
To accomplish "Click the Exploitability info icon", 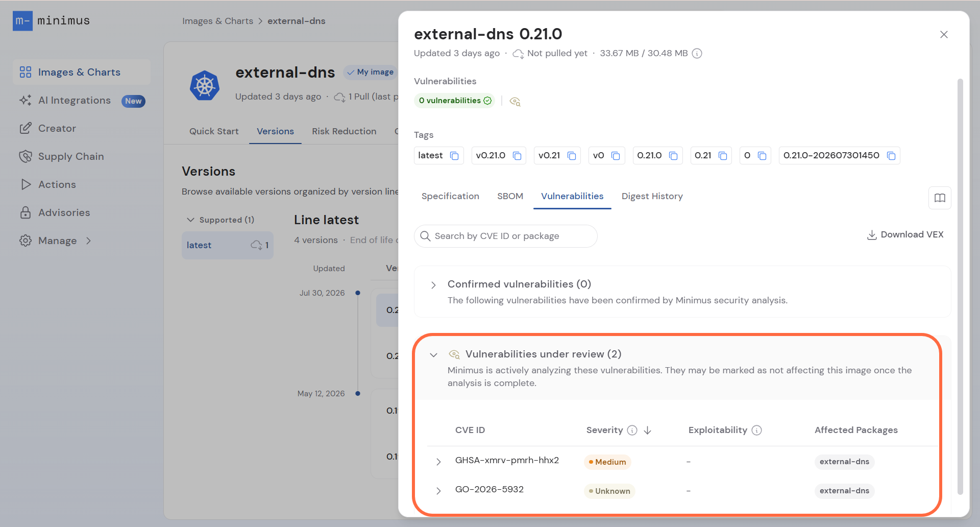I will 757,430.
